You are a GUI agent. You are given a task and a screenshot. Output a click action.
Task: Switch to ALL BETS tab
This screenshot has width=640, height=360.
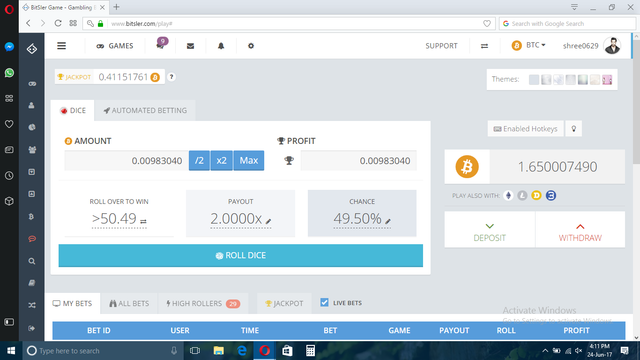129,303
